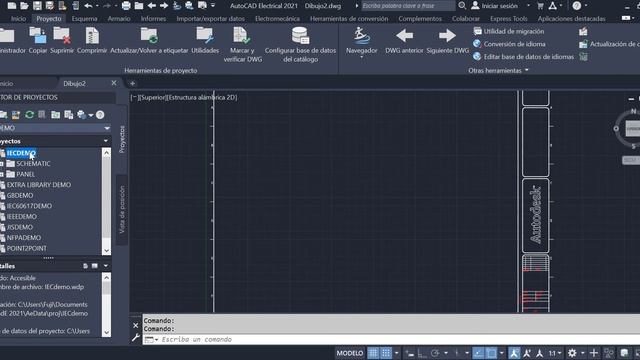
Task: Click the New drawing icon in quick access toolbar
Action: [x=12, y=6]
